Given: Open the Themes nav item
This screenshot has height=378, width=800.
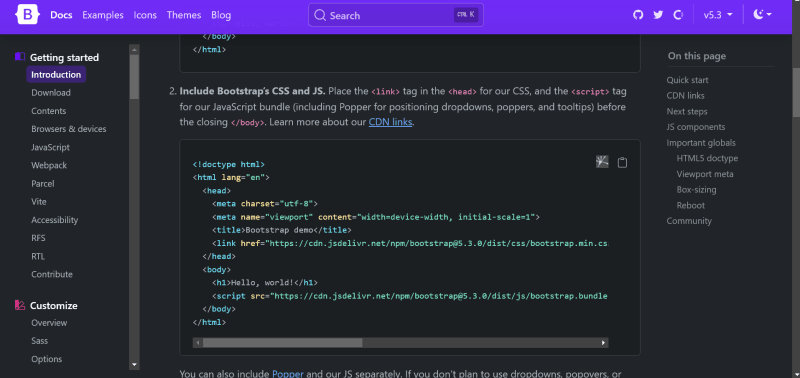Looking at the screenshot, I should 184,15.
